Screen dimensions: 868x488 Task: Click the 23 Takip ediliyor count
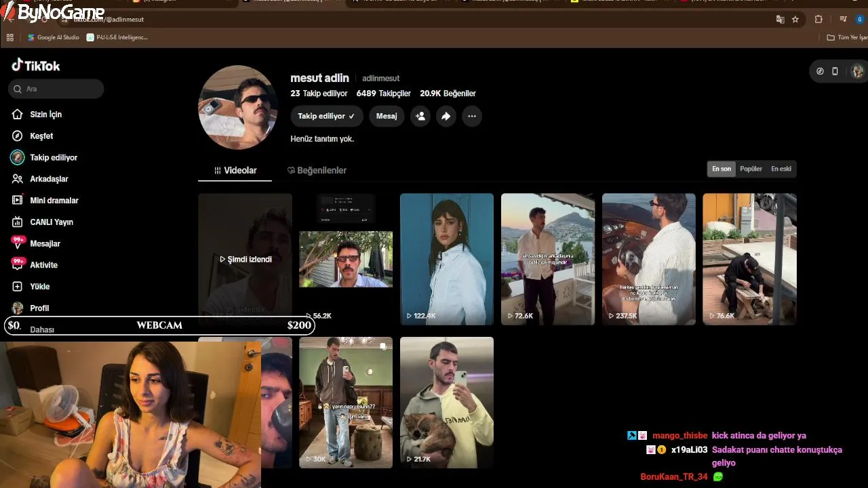click(x=319, y=94)
